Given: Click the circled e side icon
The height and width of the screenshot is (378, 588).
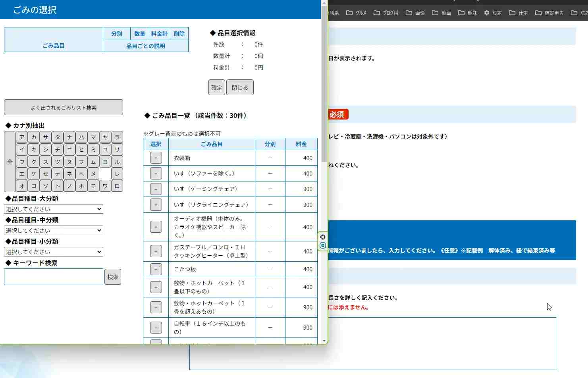Looking at the screenshot, I should 323,246.
